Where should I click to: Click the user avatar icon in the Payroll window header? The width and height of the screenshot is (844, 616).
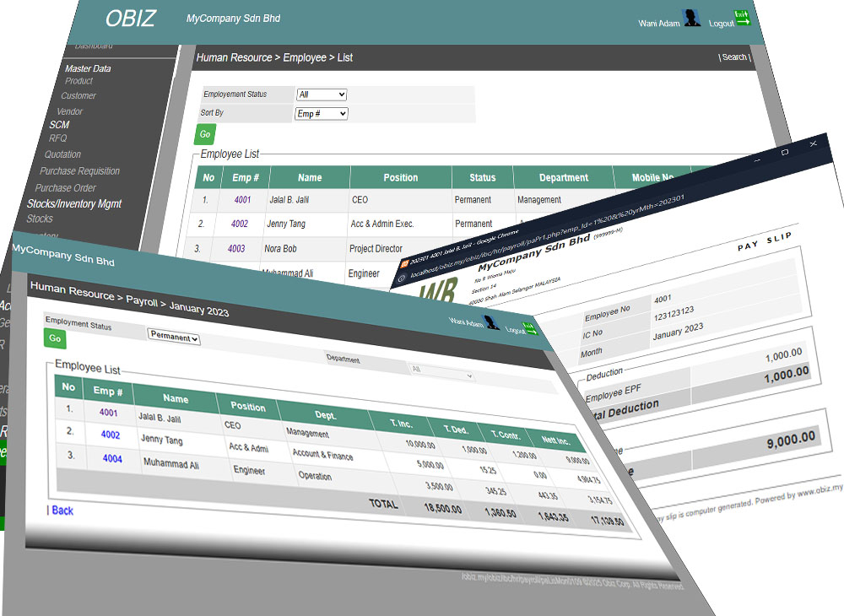[x=491, y=322]
